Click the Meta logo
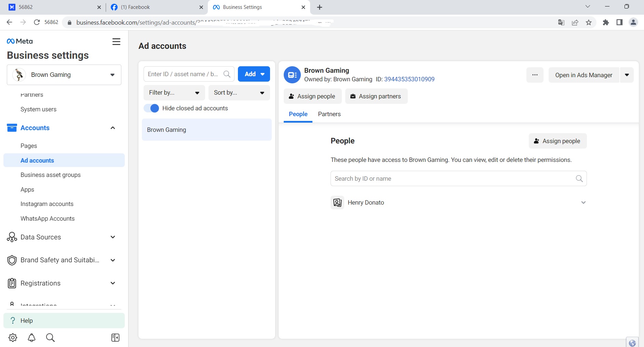The image size is (644, 347). coord(20,41)
